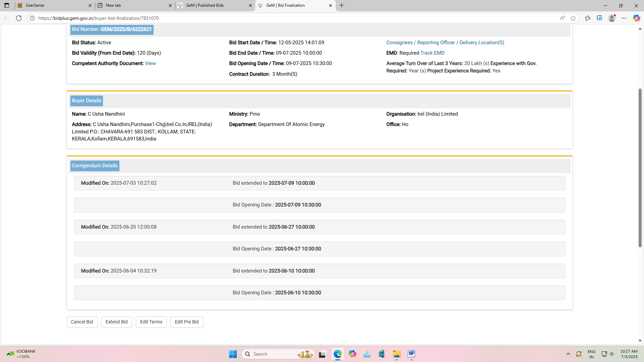Click the Bid Number GEM/2025/B/6222621 label

[112, 29]
